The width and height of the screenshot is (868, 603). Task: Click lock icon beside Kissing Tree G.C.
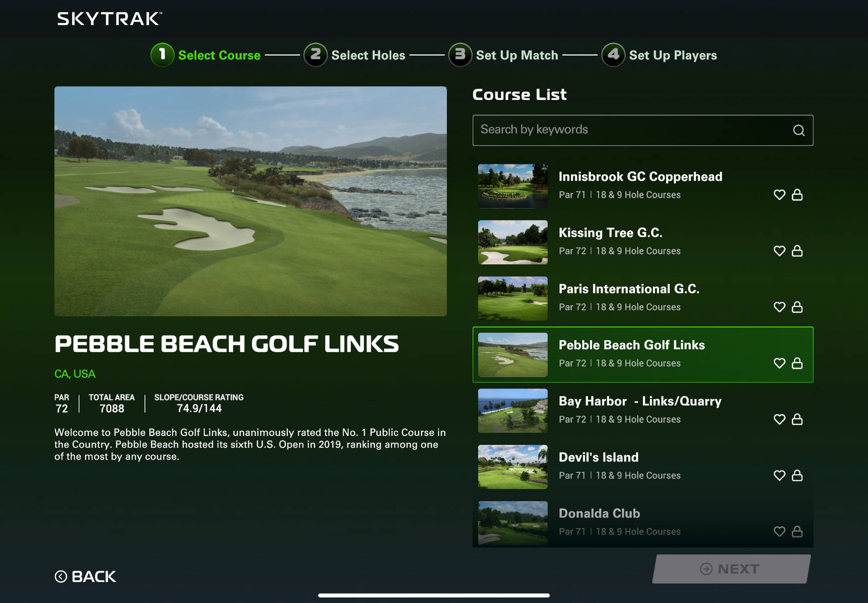pyautogui.click(x=797, y=251)
